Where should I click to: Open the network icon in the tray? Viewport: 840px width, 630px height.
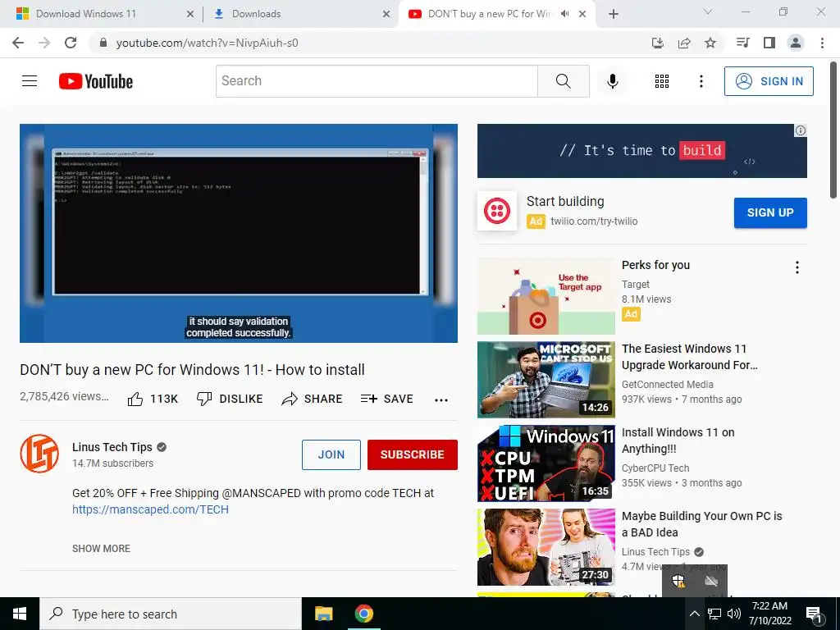[714, 614]
